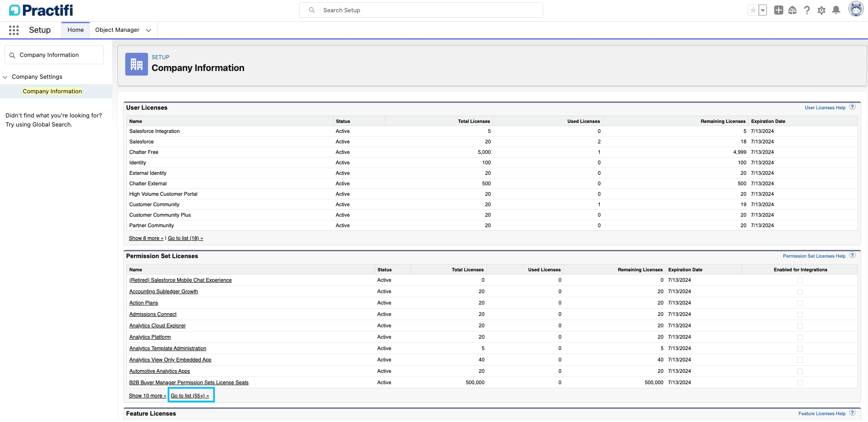
Task: Open Automotive Analytics Apps license
Action: point(159,371)
